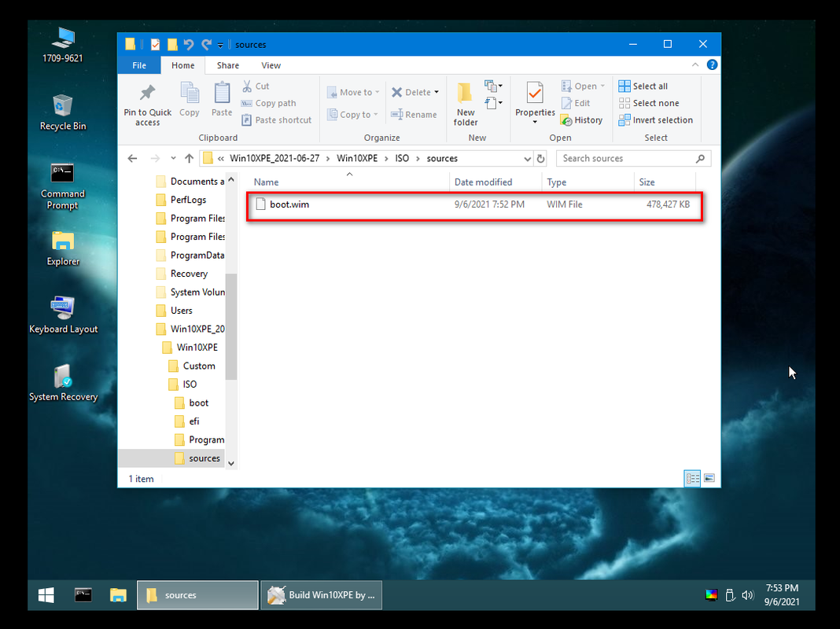Open Command Prompt desktop icon
840x629 pixels.
coord(63,186)
